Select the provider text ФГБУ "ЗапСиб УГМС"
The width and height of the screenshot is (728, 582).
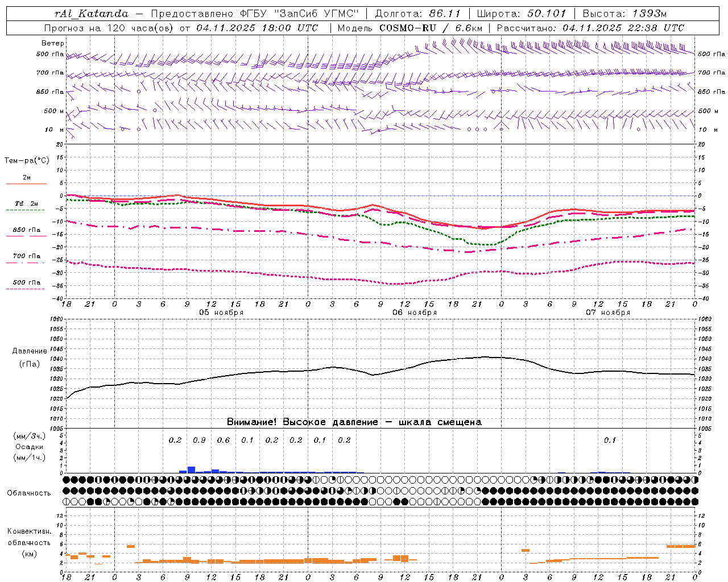click(300, 14)
